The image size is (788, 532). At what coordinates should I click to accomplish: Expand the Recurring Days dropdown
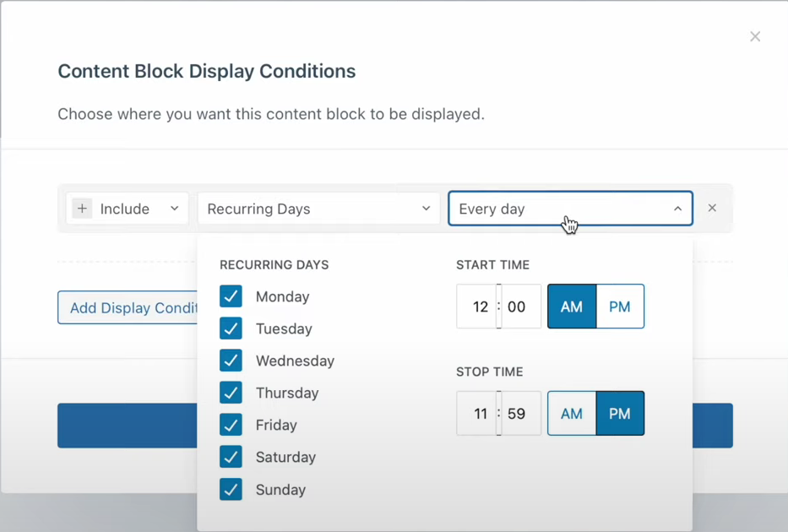click(x=318, y=209)
